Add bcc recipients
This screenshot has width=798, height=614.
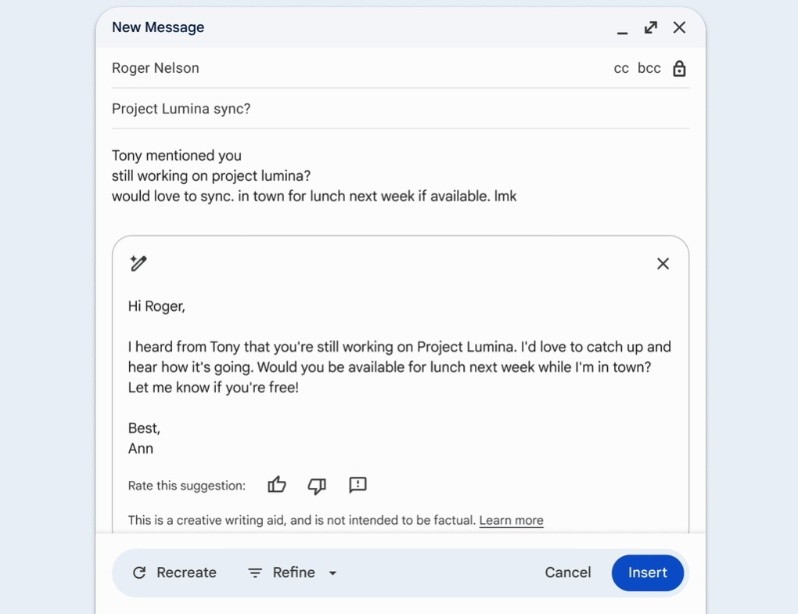649,69
